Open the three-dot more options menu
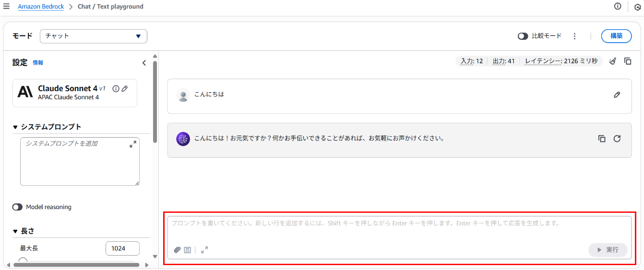The height and width of the screenshot is (270, 644). pos(574,36)
